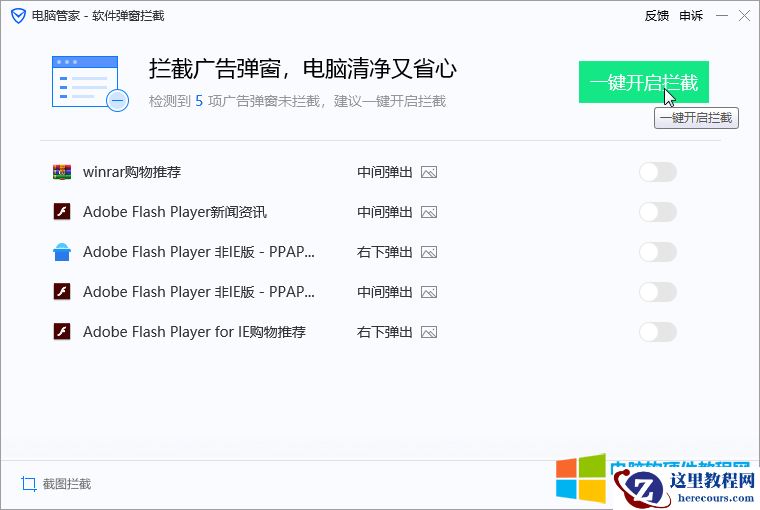Toggle switch for the 右下弹出 PPAP row

[x=657, y=252]
